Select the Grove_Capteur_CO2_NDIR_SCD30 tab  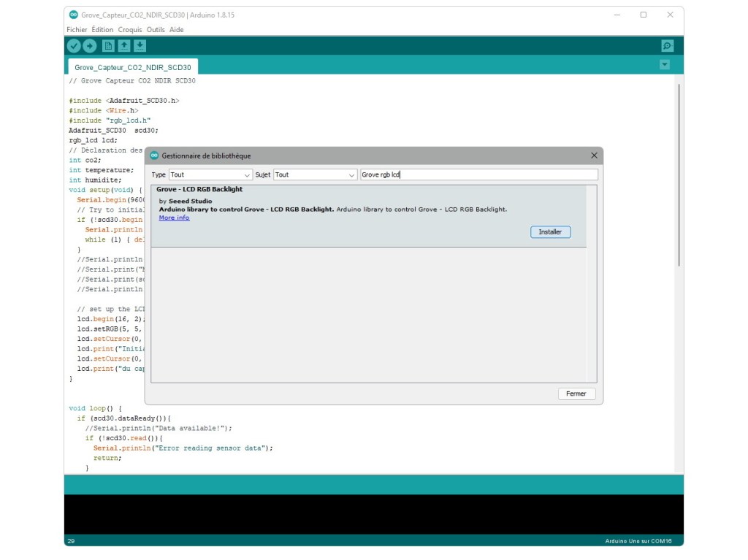click(132, 67)
